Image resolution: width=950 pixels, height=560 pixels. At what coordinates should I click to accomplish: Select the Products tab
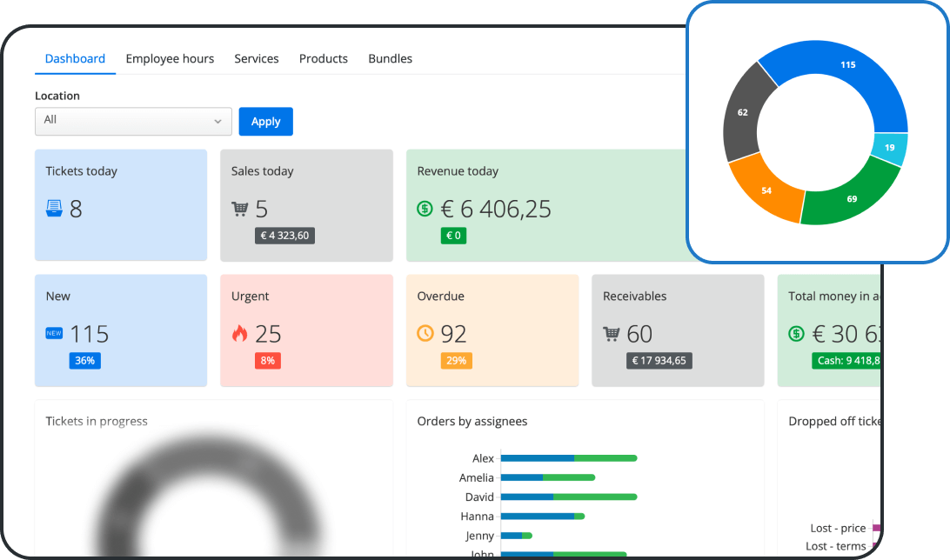tap(323, 58)
